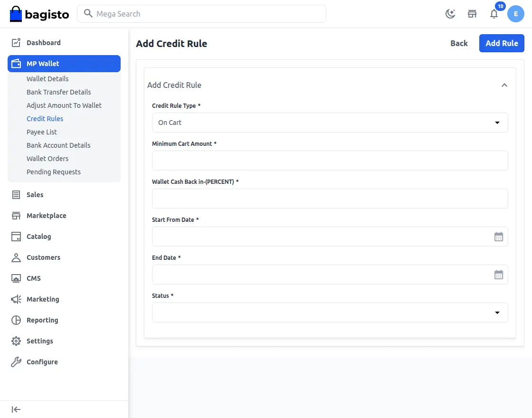Open the storefront icon in header
Image resolution: width=532 pixels, height=418 pixels.
pos(472,14)
